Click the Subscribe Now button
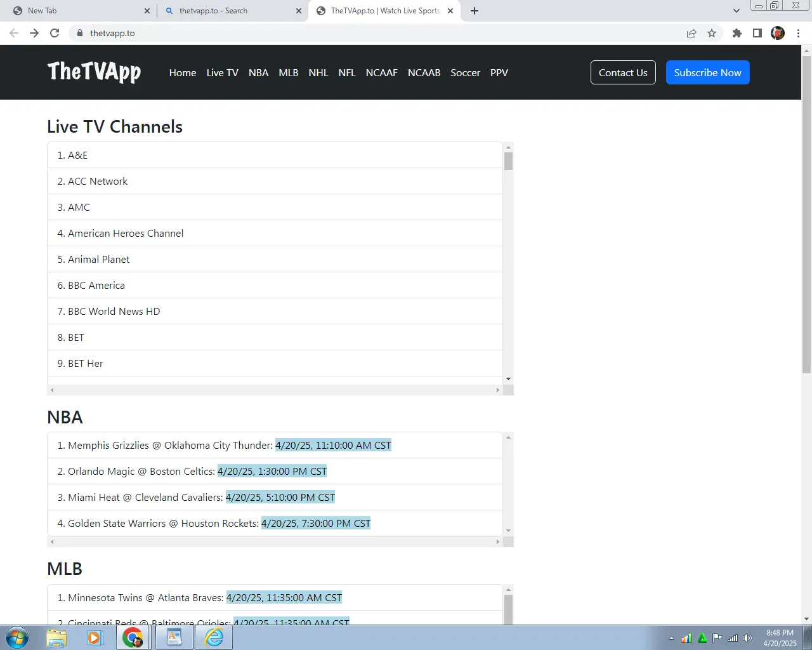 click(x=708, y=72)
